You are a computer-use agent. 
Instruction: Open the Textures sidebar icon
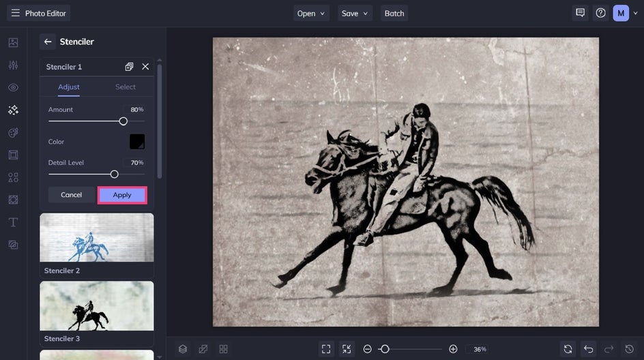13,245
